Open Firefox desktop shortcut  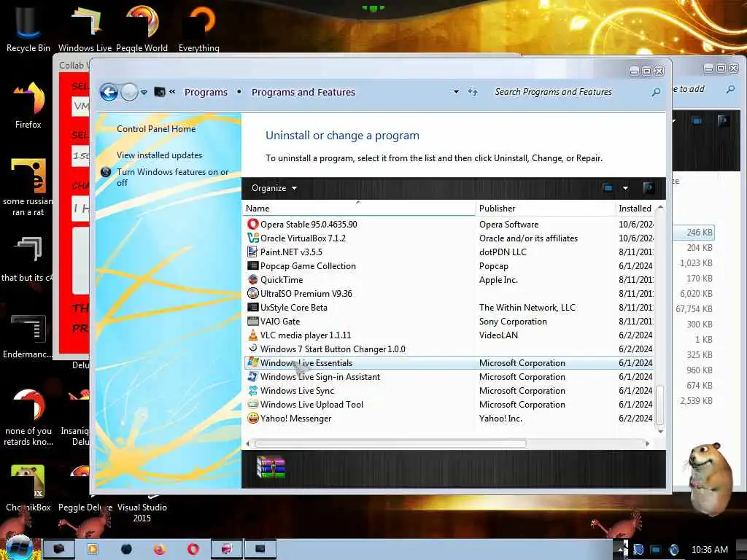pos(28,105)
